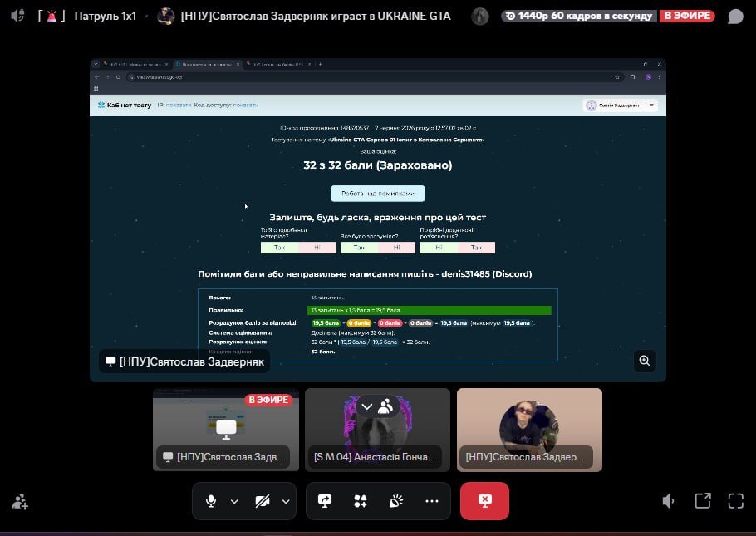Switch to the first browser tab in the stream
The image size is (756, 536).
coord(135,64)
